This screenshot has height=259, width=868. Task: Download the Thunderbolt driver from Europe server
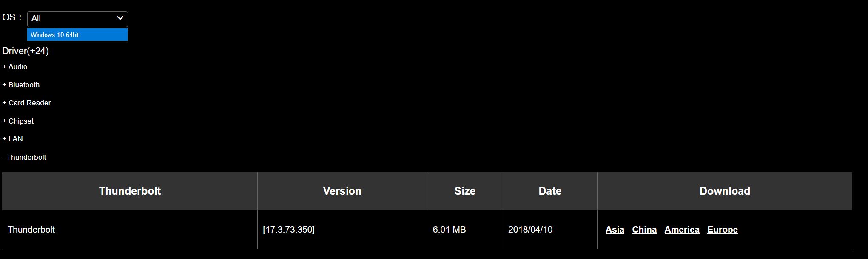coord(722,230)
